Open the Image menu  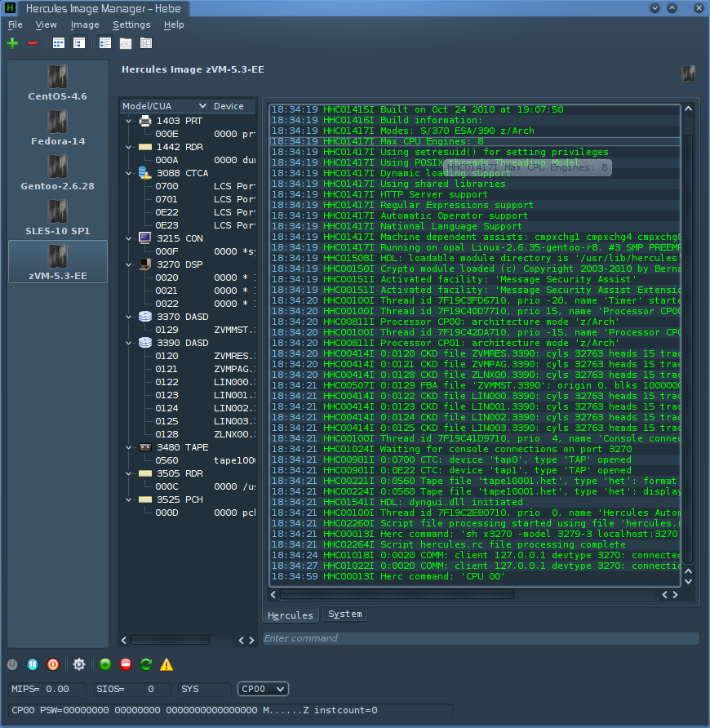pos(85,24)
